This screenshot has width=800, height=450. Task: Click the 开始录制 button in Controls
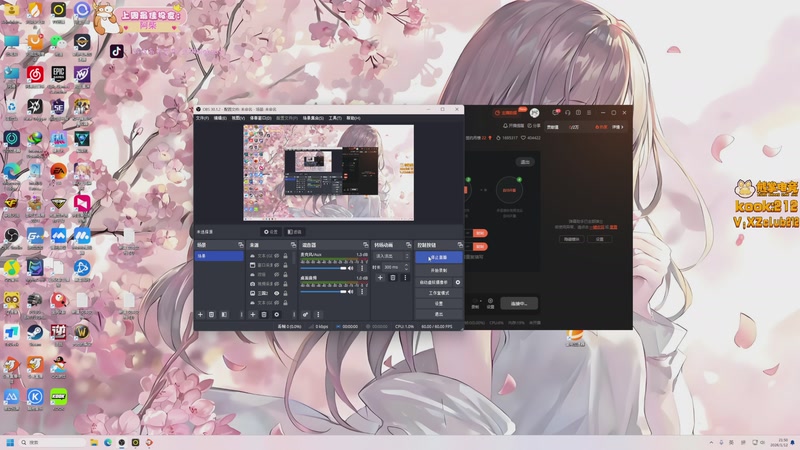(x=439, y=270)
